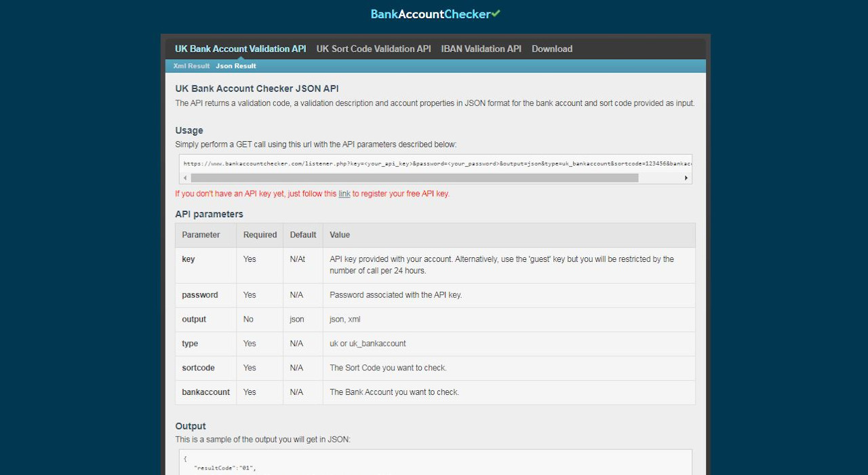
Task: Click the "resultCode":"01" line in the JSON sample
Action: [225, 468]
